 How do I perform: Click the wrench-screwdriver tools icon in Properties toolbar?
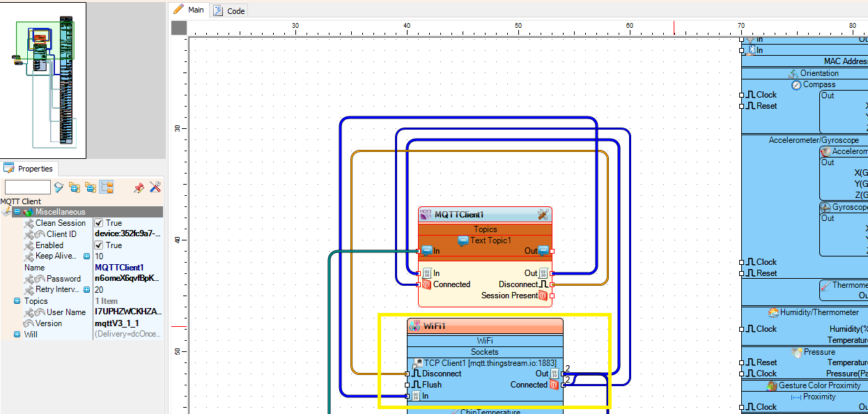pos(155,187)
